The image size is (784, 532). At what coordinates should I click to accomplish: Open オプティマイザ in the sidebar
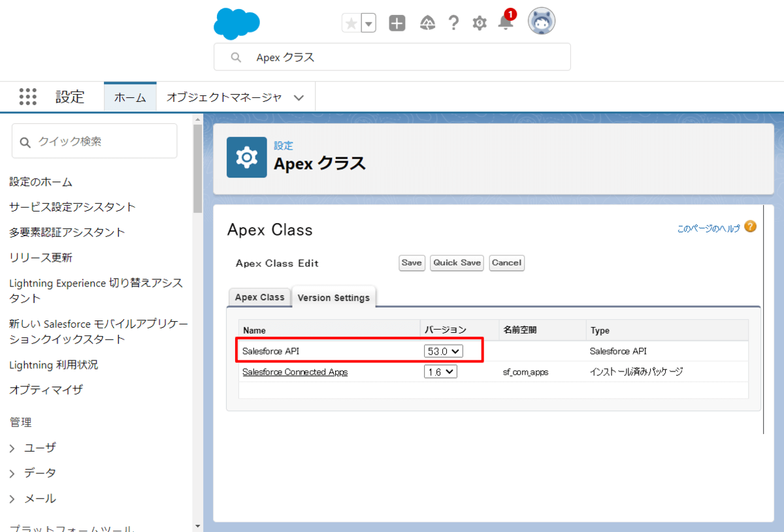pyautogui.click(x=46, y=390)
